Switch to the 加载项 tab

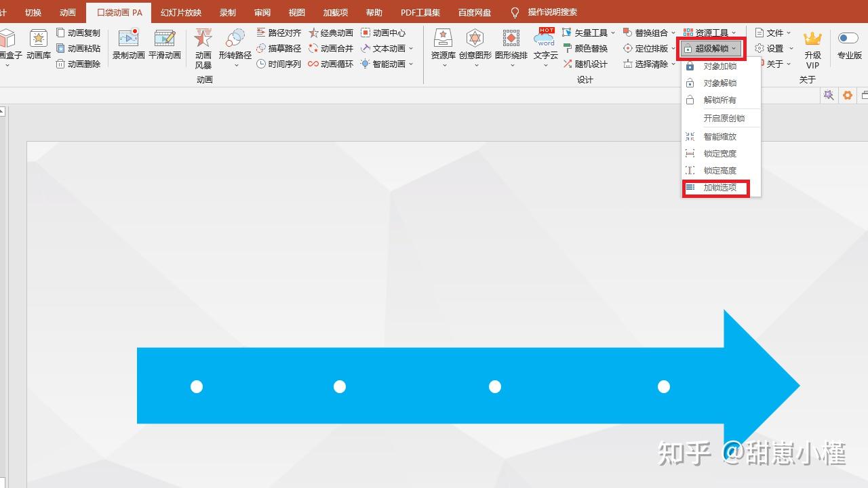point(335,12)
